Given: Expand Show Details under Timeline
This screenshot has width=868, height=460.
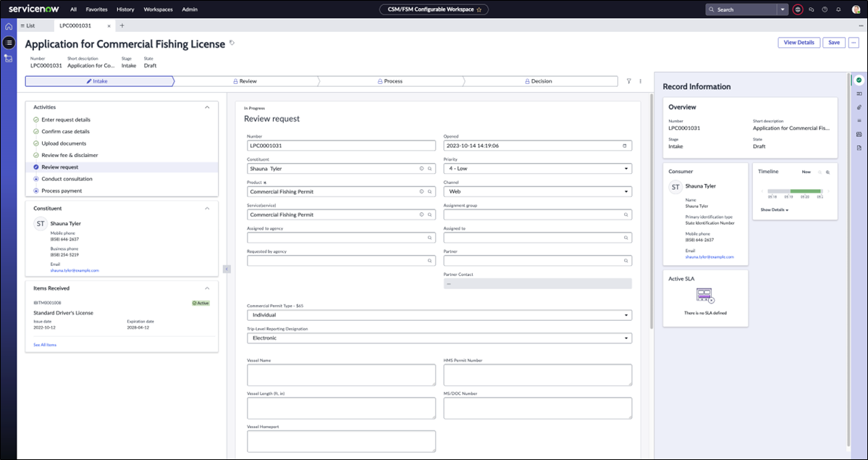Looking at the screenshot, I should click(774, 210).
